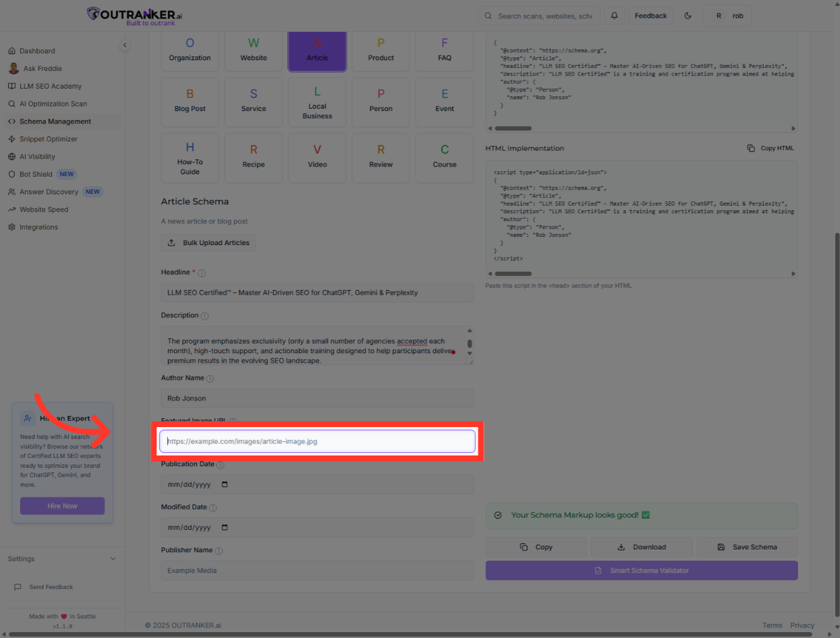The width and height of the screenshot is (840, 638).
Task: Open Ask Freddie in the sidebar
Action: coord(61,69)
